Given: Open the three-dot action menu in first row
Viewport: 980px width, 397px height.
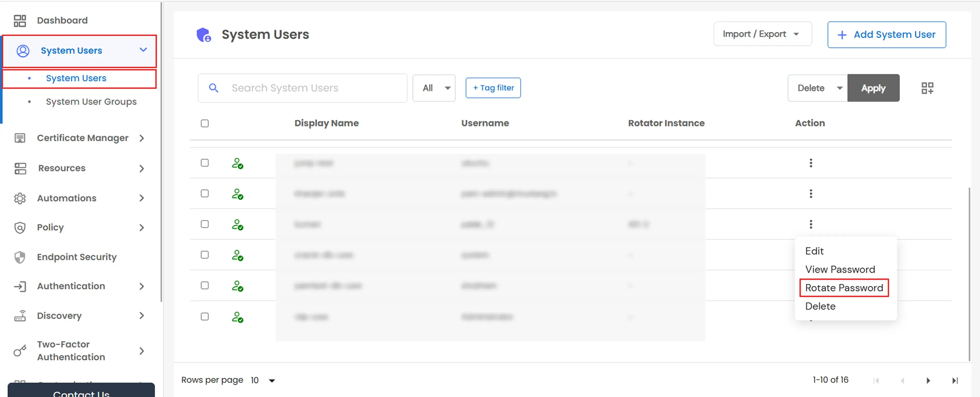Looking at the screenshot, I should coord(811,163).
